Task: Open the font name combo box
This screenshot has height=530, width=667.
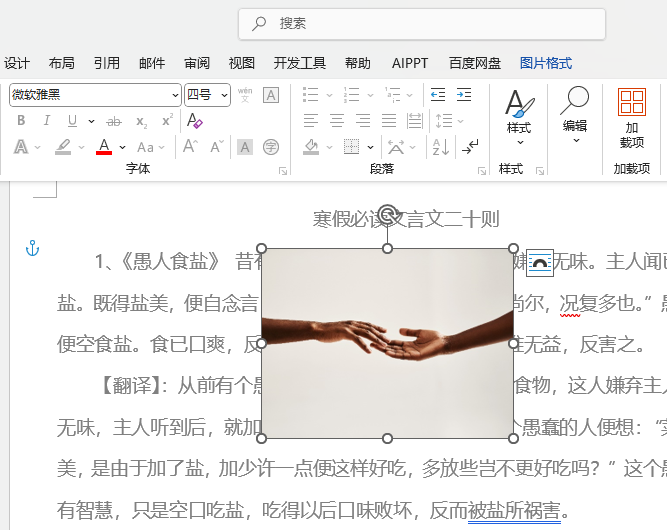Action: (x=95, y=95)
